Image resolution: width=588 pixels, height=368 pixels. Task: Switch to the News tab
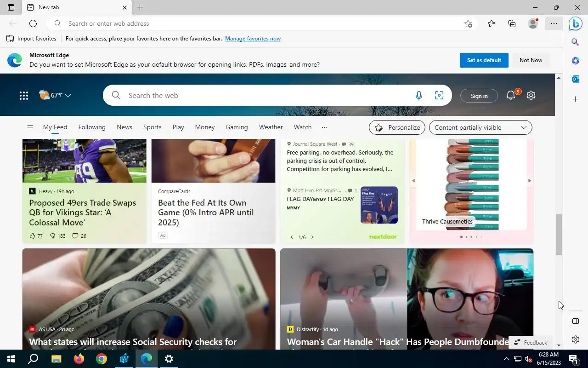(x=124, y=127)
